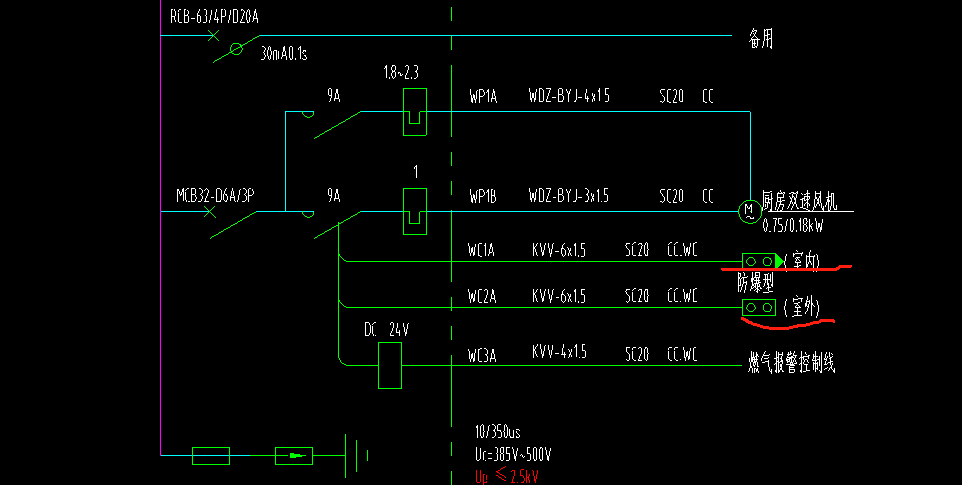This screenshot has height=485, width=962.
Task: Select the WC2A circuit label
Action: 482,297
